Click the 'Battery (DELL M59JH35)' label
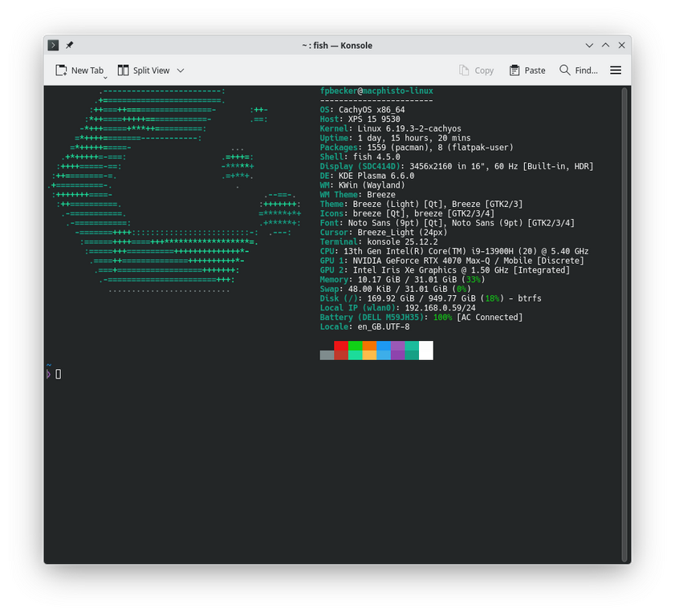 point(372,318)
